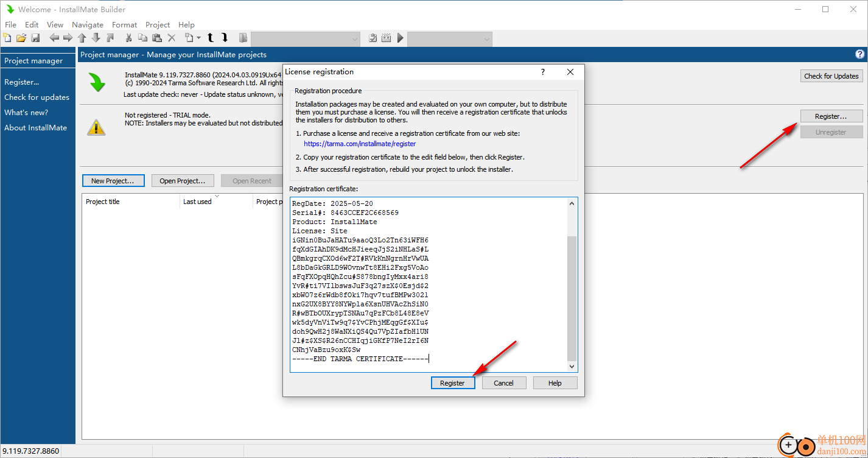Click Register... in the sidebar
Image resolution: width=868 pixels, height=458 pixels.
21,82
